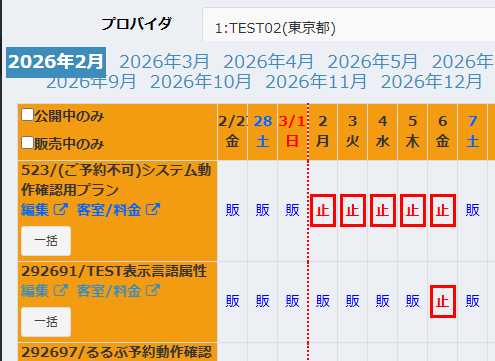Click plan name 523/(ご予約不可)システム動作確認用プラン
The image size is (495, 361).
tap(116, 180)
